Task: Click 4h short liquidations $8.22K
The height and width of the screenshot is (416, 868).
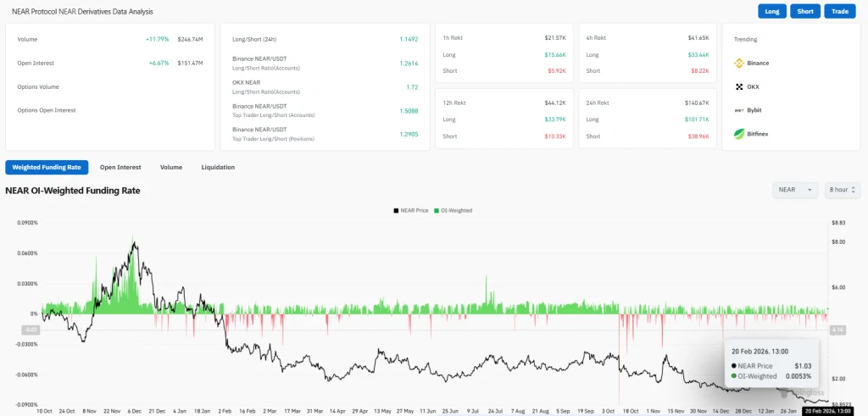Action: 699,71
